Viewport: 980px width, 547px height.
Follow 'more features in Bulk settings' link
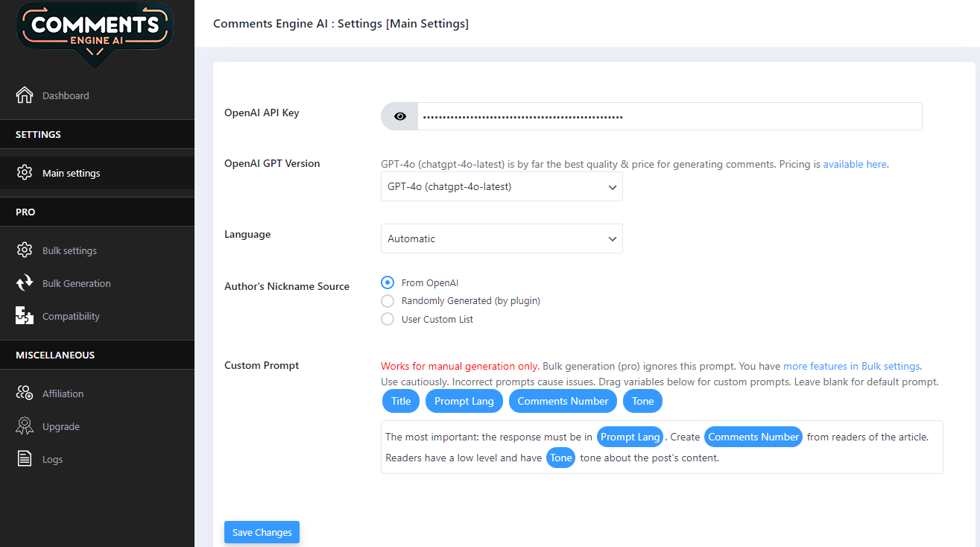[852, 366]
